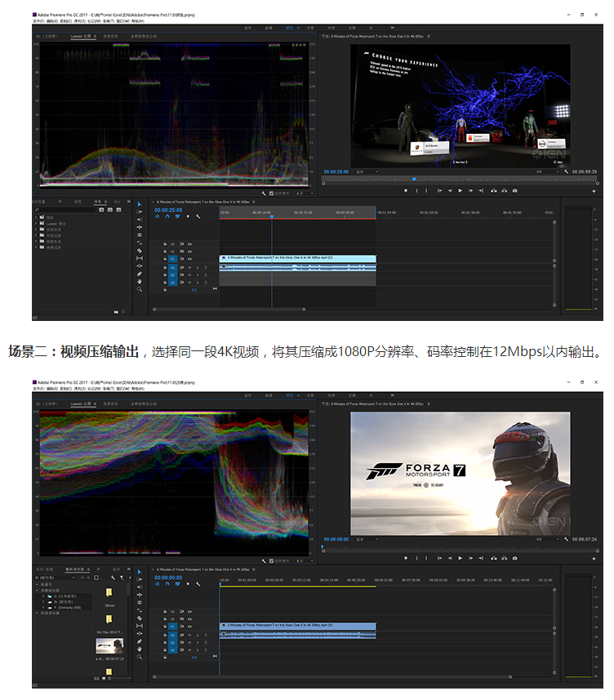Click 00:00:20:05 timecode in upper timeline
The image size is (614, 700).
click(x=168, y=210)
